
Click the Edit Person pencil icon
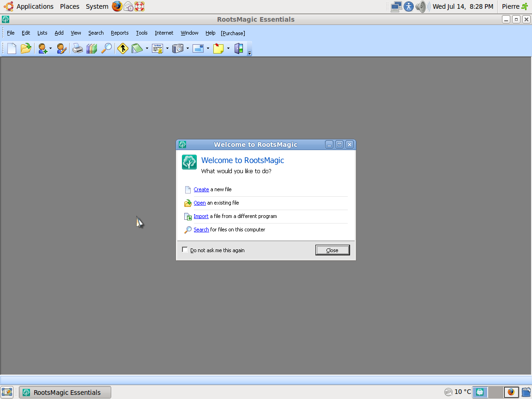pyautogui.click(x=61, y=48)
